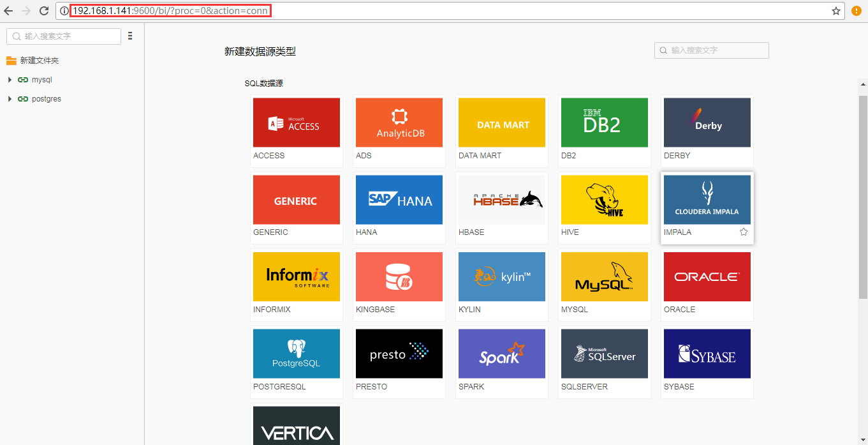Click the site info icon in address bar

coord(64,11)
